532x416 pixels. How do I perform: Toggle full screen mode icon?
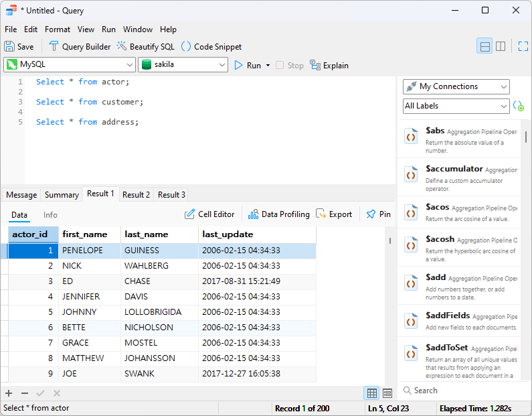523,46
